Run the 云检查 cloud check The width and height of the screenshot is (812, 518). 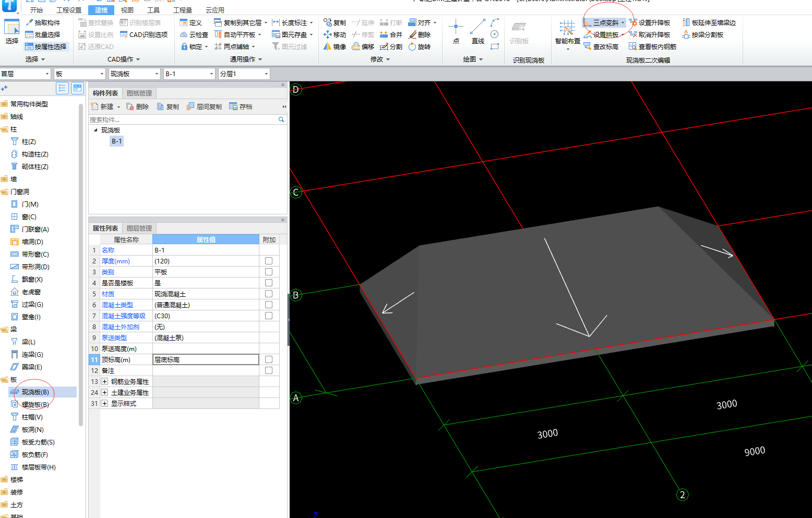194,34
